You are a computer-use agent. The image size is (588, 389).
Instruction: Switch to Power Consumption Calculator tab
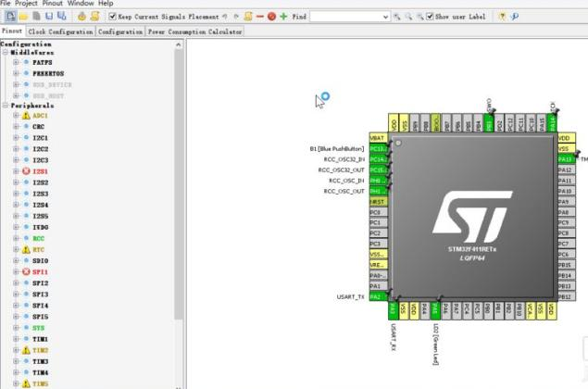(195, 31)
